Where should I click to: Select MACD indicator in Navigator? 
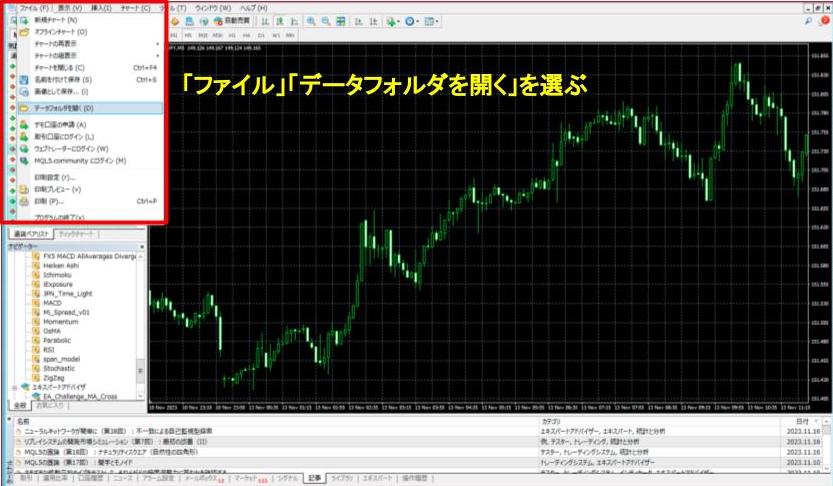[52, 303]
